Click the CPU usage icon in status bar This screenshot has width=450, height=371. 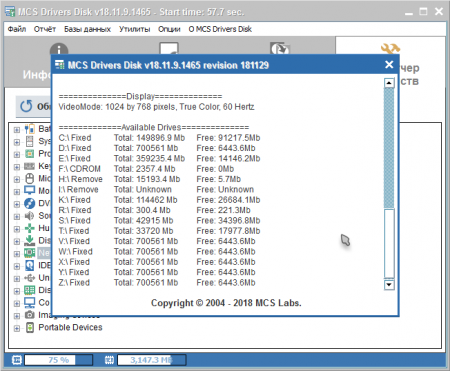pyautogui.click(x=17, y=360)
